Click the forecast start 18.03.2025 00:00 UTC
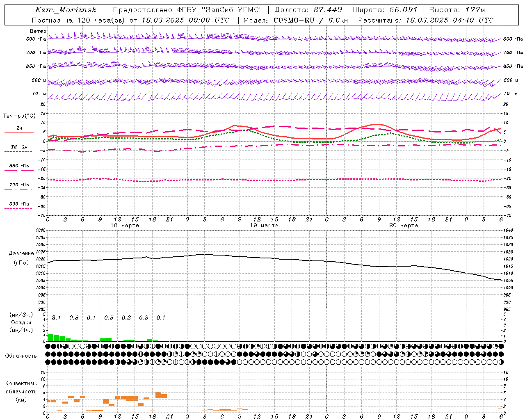Viewport: 525px width, 420px height. point(185,20)
